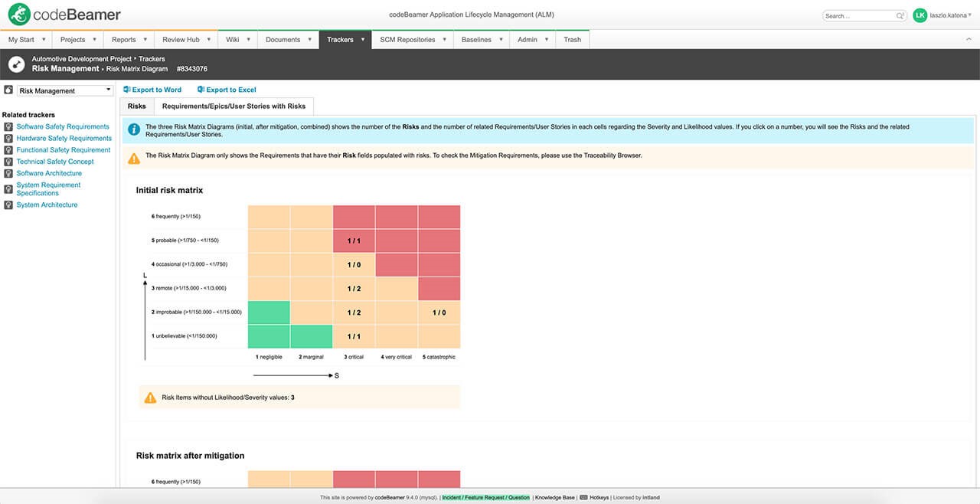Click the 1 / 1 cell in unbelievable row
Image resolution: width=980 pixels, height=504 pixels.
pos(354,336)
